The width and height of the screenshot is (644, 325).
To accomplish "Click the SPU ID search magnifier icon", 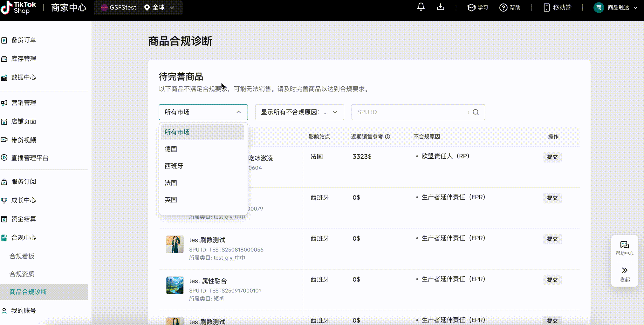I will [476, 112].
